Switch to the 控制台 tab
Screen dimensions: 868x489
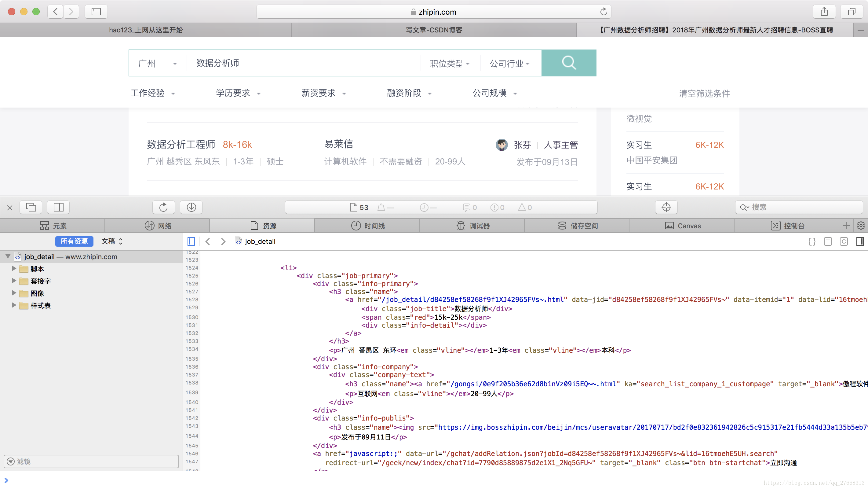click(x=787, y=226)
